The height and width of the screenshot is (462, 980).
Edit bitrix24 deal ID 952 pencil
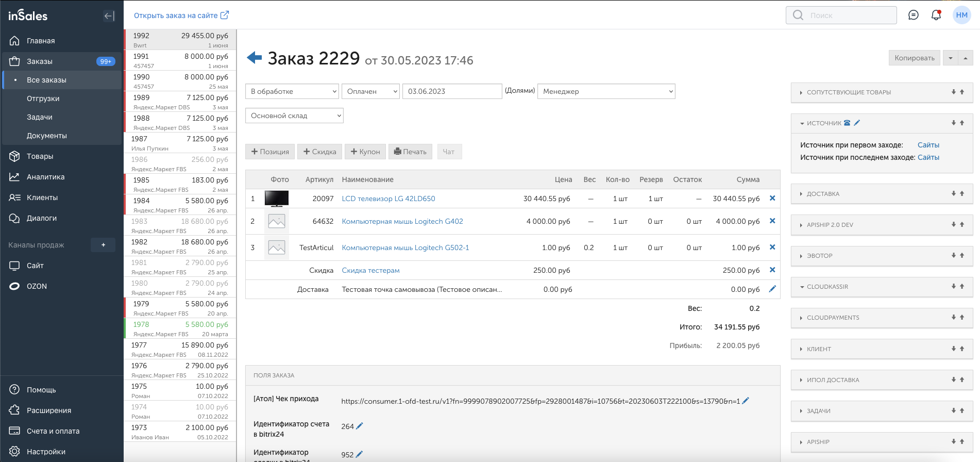pyautogui.click(x=360, y=454)
